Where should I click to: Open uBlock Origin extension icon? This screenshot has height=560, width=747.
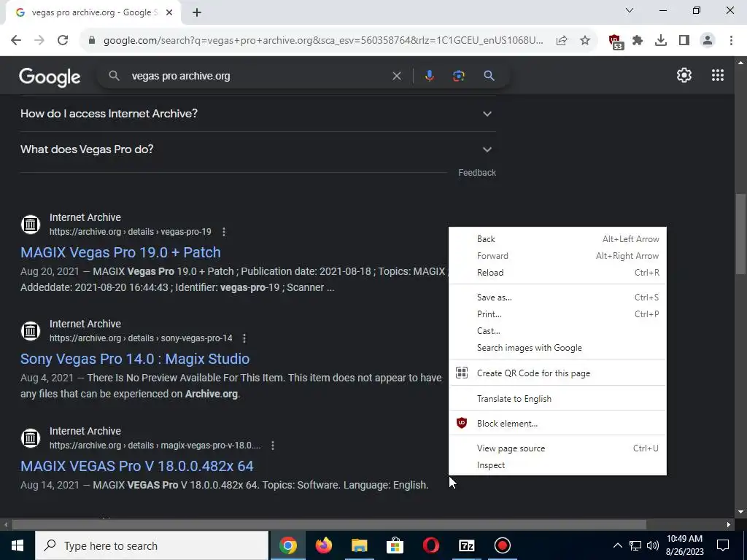click(x=616, y=41)
